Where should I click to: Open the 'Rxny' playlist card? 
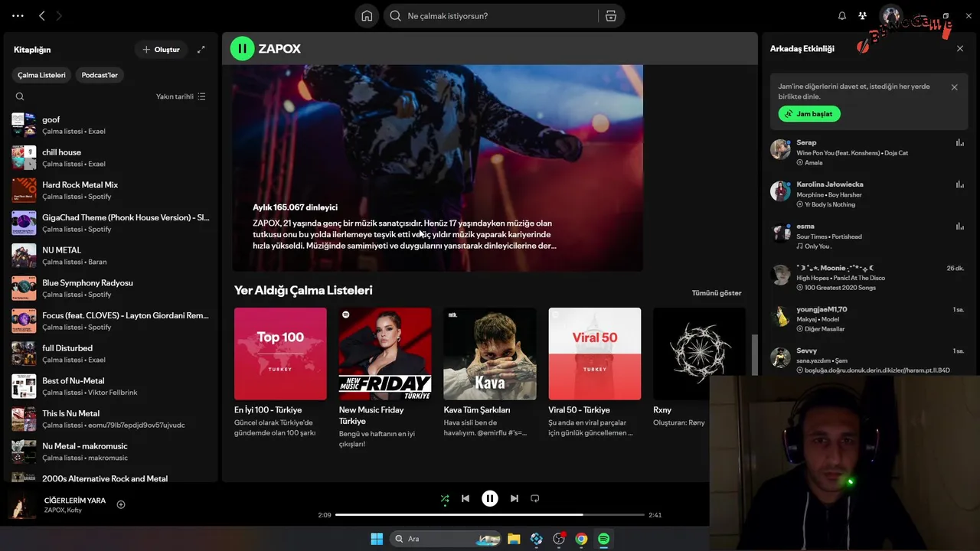pyautogui.click(x=699, y=367)
